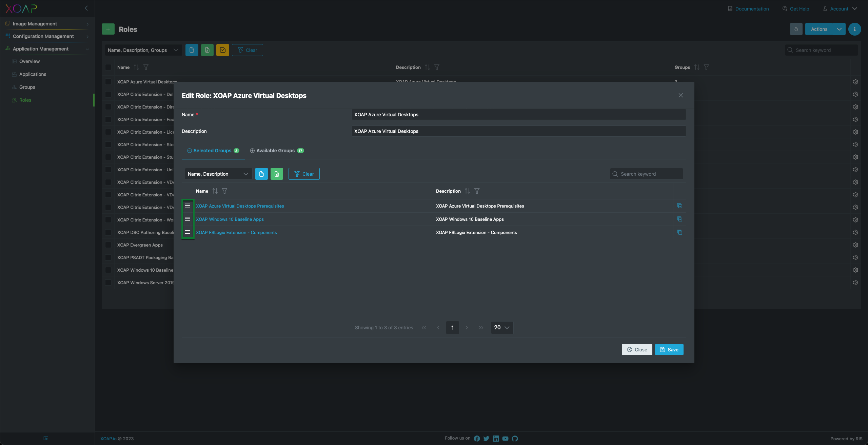Screen dimensions: 868x445
Task: Focus the modal Search keyword field
Action: [646, 174]
